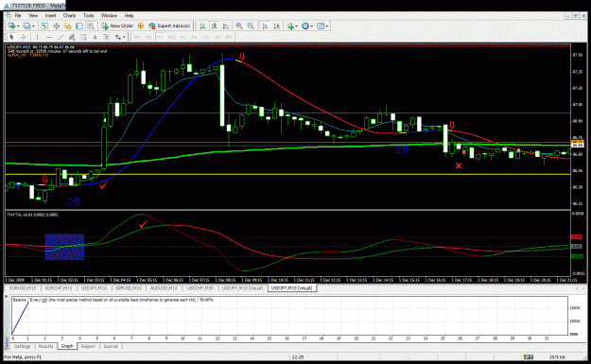591x364 pixels.
Task: Open the Insert menu
Action: point(50,15)
